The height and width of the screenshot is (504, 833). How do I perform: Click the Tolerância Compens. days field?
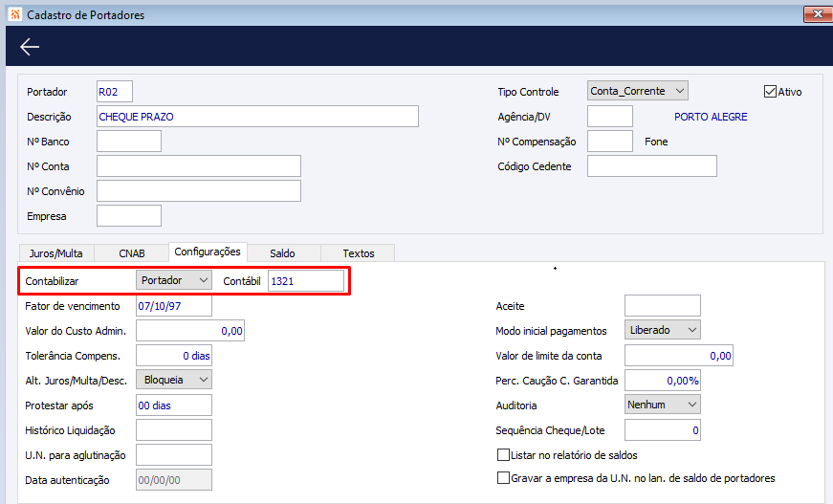174,356
